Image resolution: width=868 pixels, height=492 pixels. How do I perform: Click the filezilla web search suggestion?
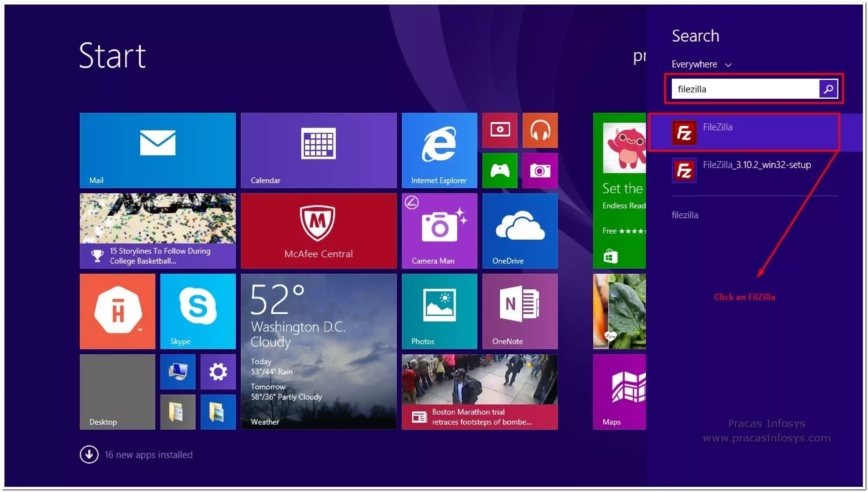tap(685, 215)
